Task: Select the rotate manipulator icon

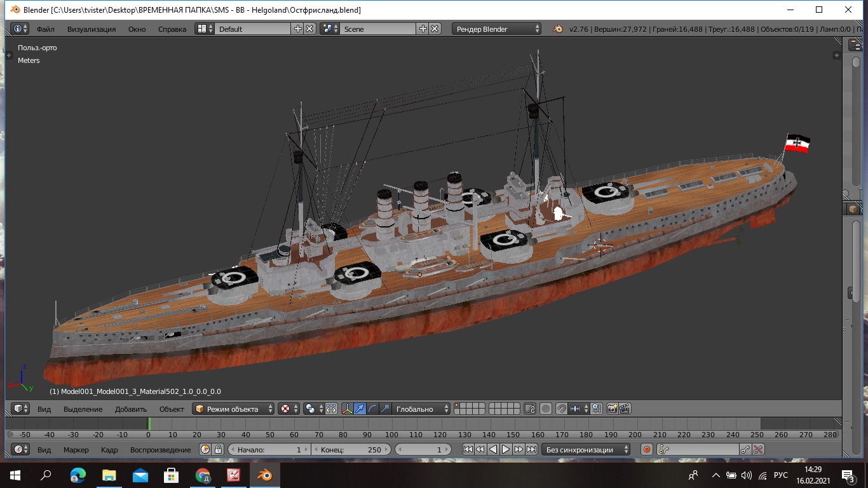Action: (372, 409)
